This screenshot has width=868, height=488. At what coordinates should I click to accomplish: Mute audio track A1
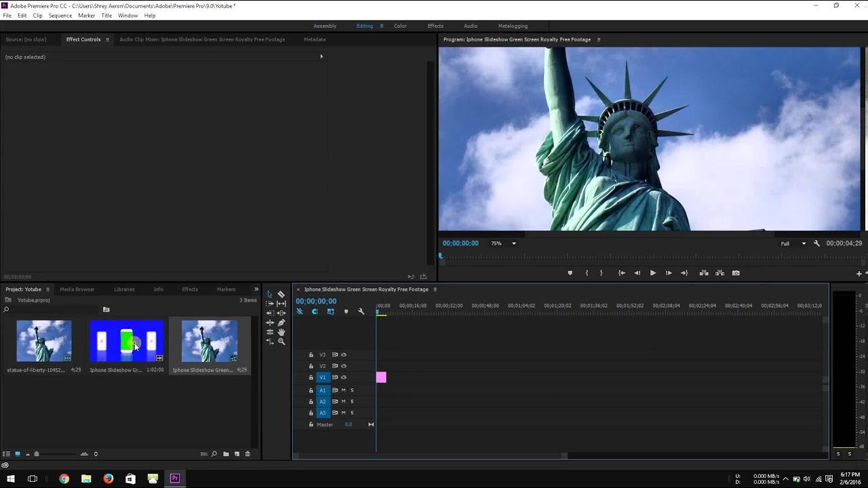(344, 390)
